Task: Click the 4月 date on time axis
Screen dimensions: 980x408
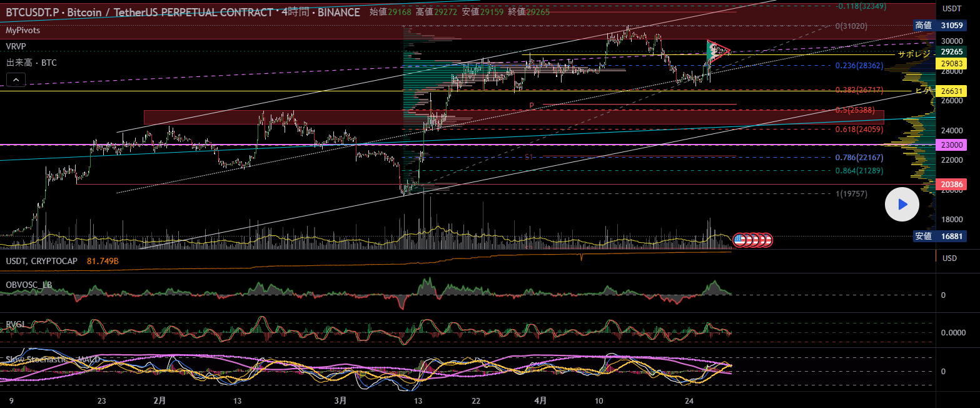Action: (x=541, y=400)
